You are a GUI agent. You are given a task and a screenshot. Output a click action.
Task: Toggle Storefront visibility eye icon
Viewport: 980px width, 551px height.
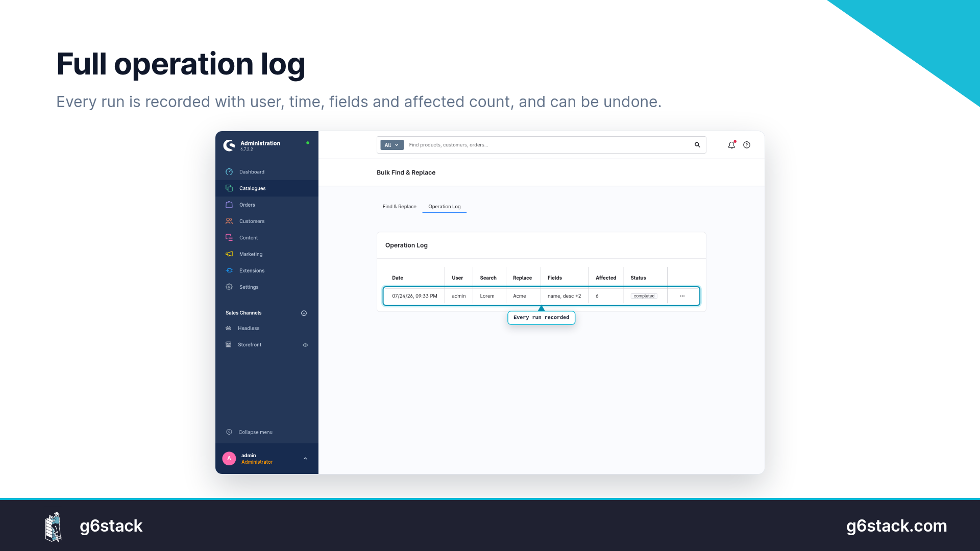(x=305, y=345)
